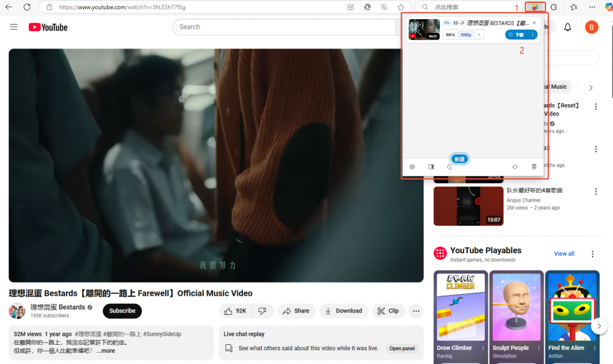The width and height of the screenshot is (613, 364).
Task: Open panel for live chat replay
Action: click(402, 348)
